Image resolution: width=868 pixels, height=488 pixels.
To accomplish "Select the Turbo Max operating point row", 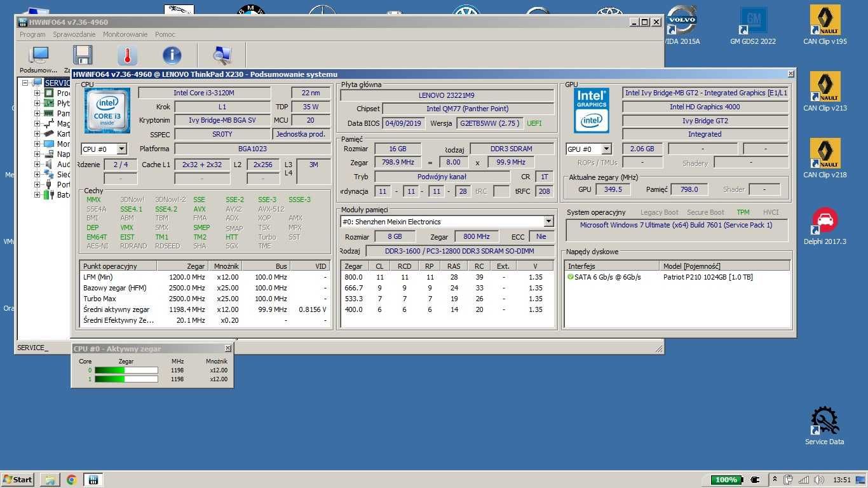I will pyautogui.click(x=205, y=299).
